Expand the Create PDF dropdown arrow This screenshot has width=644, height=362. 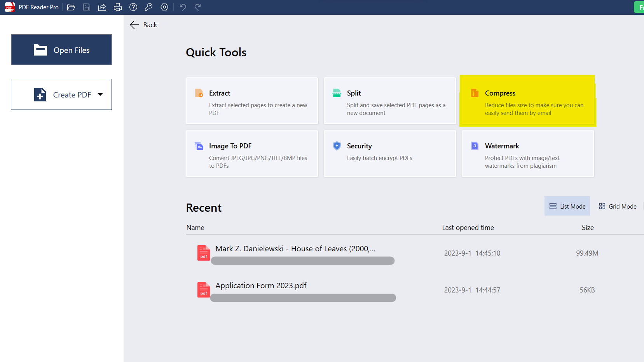point(100,94)
